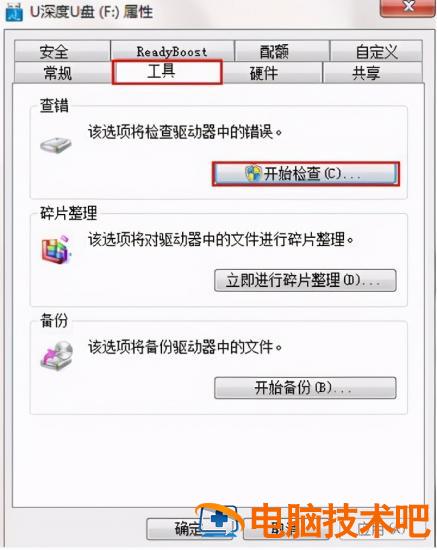
Task: Click the 电脑技术吧 watermark logo icon
Action: pyautogui.click(x=219, y=521)
